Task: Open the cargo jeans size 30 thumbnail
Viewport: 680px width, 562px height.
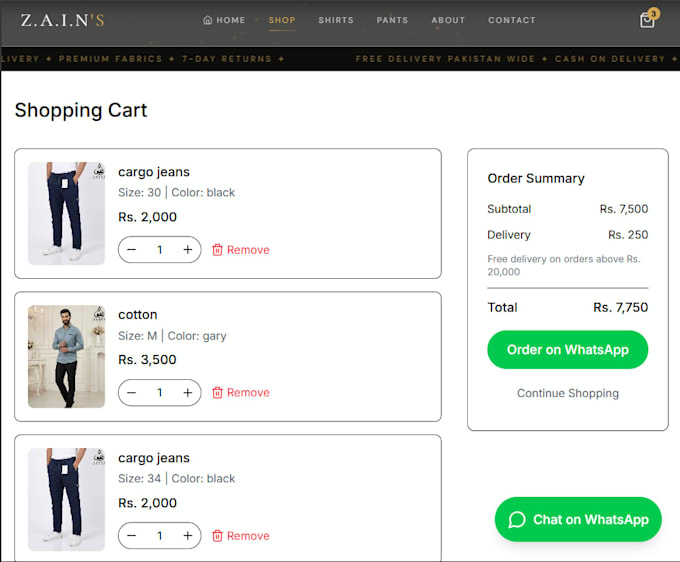Action: [x=66, y=213]
